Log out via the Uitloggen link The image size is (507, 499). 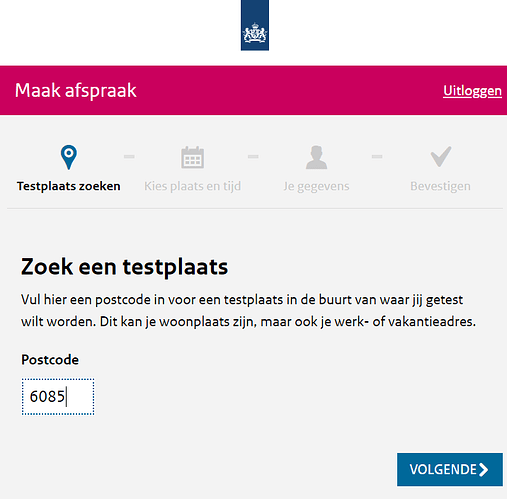tap(472, 91)
